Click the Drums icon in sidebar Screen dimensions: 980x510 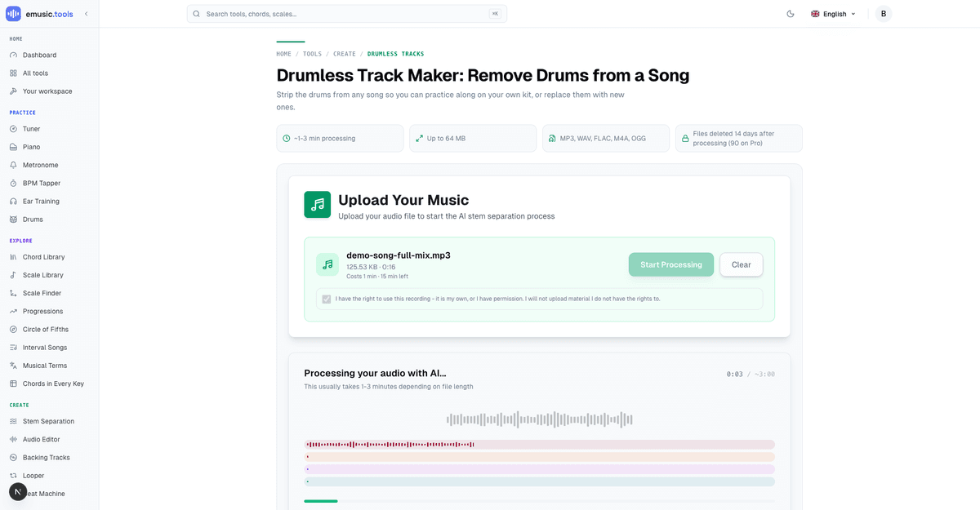pyautogui.click(x=13, y=220)
